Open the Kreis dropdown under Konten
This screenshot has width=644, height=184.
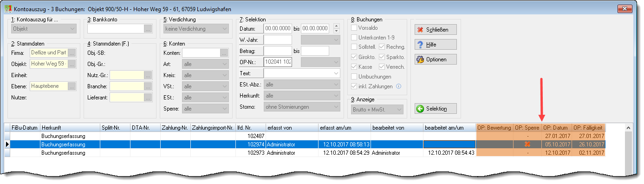[x=205, y=75]
